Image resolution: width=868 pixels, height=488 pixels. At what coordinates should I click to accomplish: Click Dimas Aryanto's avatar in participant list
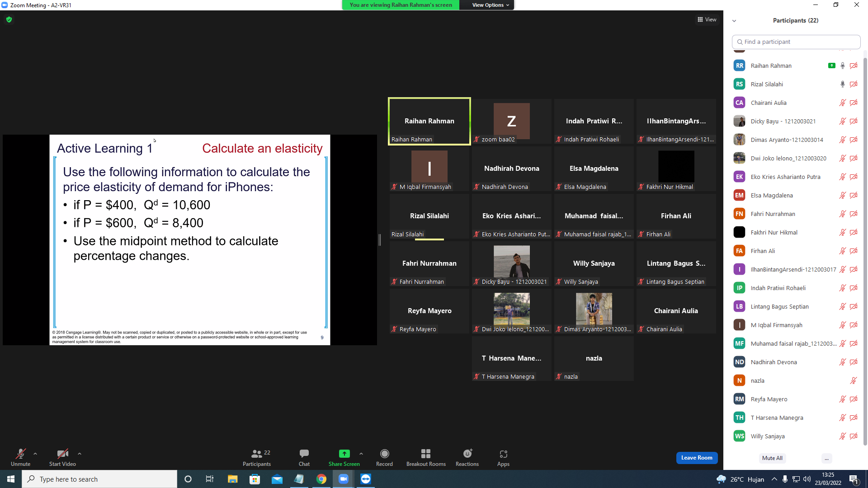coord(739,140)
